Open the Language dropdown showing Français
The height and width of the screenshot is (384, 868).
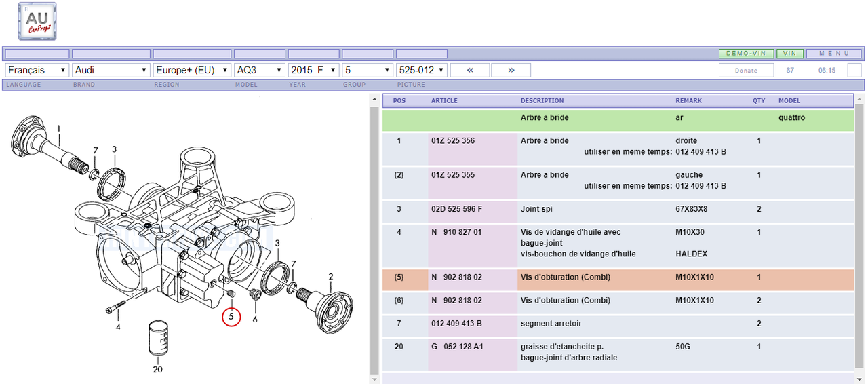pyautogui.click(x=37, y=70)
